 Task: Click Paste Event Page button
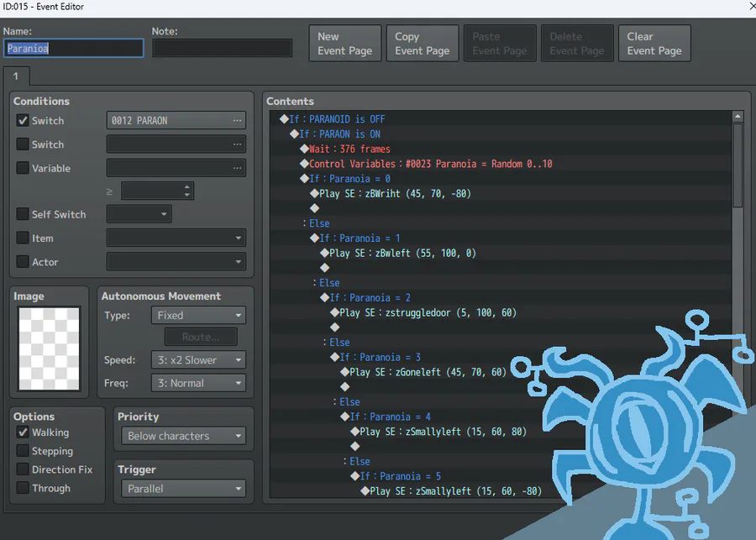click(500, 44)
